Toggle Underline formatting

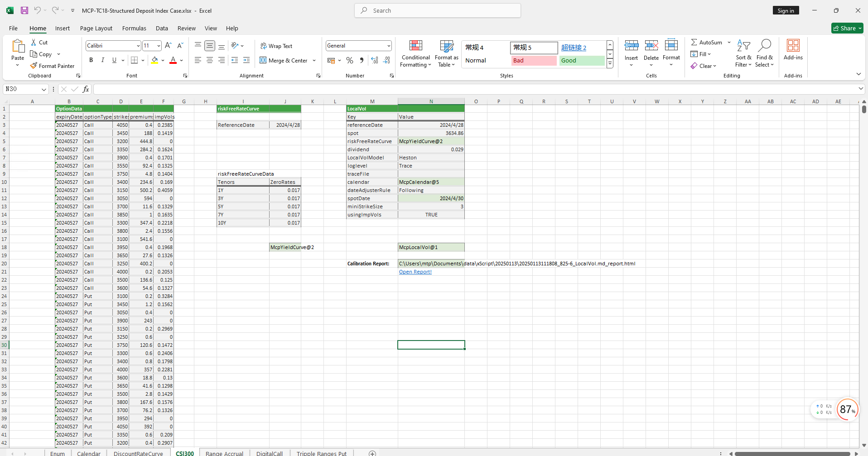114,60
